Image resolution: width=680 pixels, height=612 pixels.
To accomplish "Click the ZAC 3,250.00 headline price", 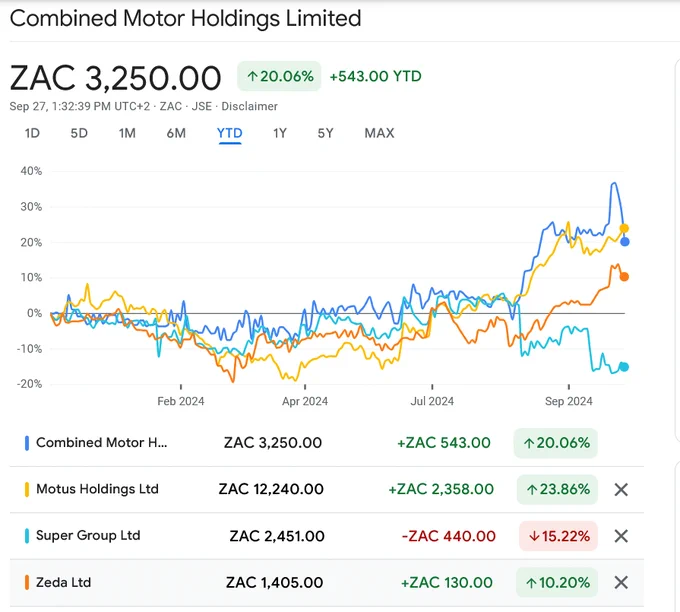I will coord(115,78).
